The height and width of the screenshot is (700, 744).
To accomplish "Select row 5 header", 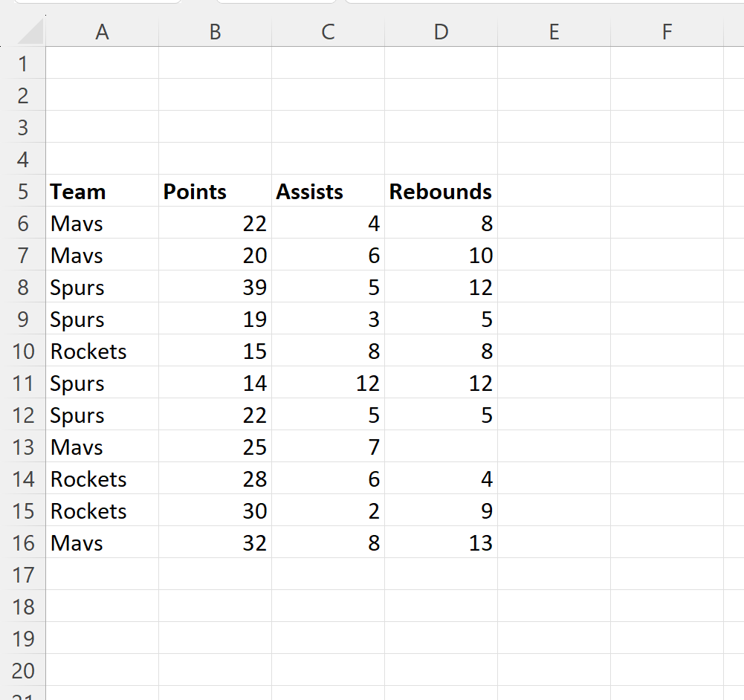I will tap(23, 192).
